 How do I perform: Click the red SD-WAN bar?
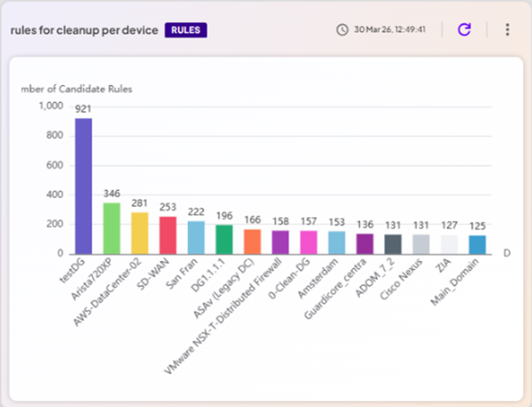[168, 235]
